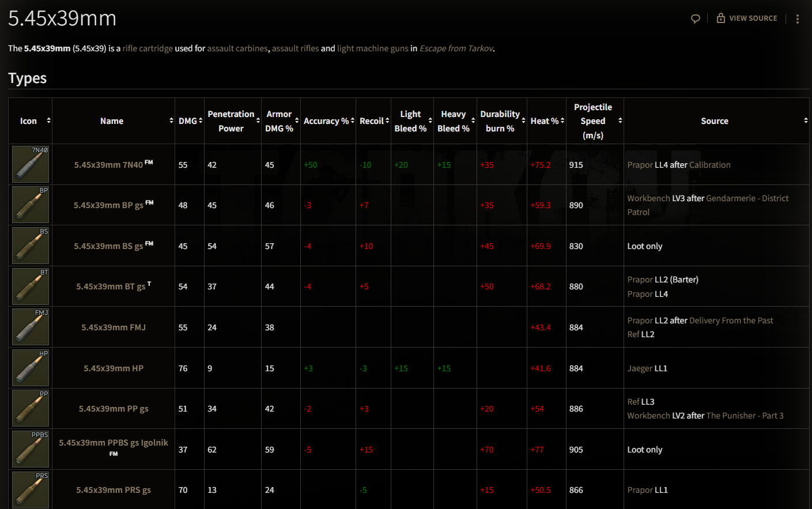
Task: Click the View Source button
Action: coord(747,18)
